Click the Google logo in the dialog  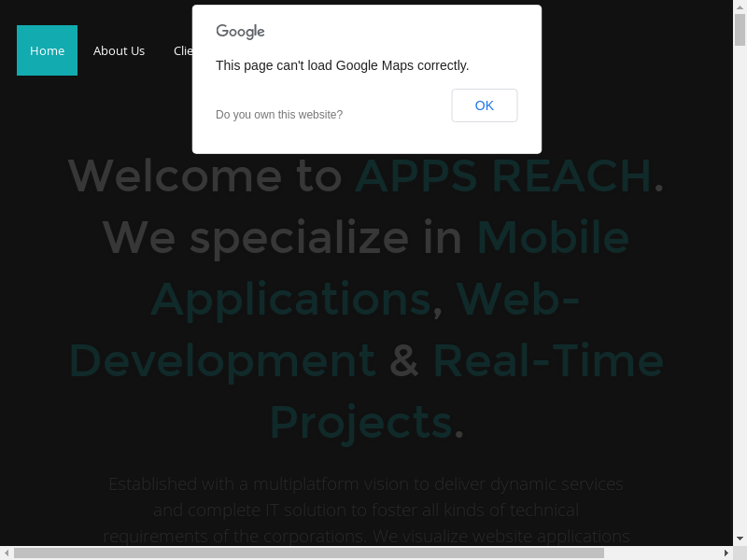pos(241,32)
